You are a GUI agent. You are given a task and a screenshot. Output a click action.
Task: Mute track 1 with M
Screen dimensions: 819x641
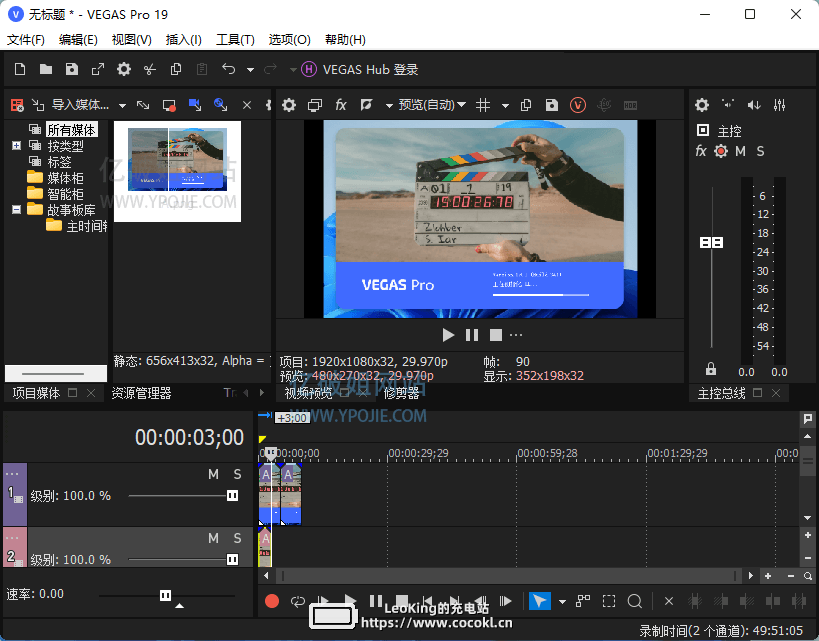click(214, 474)
